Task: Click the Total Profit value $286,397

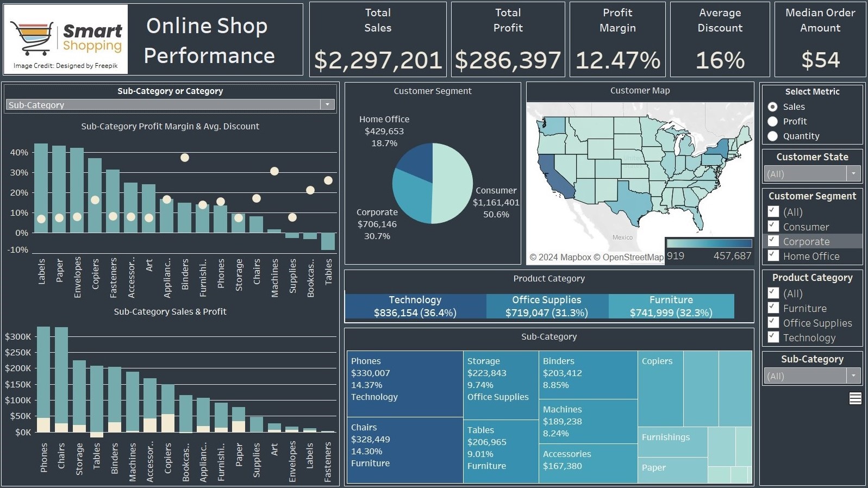Action: click(508, 60)
